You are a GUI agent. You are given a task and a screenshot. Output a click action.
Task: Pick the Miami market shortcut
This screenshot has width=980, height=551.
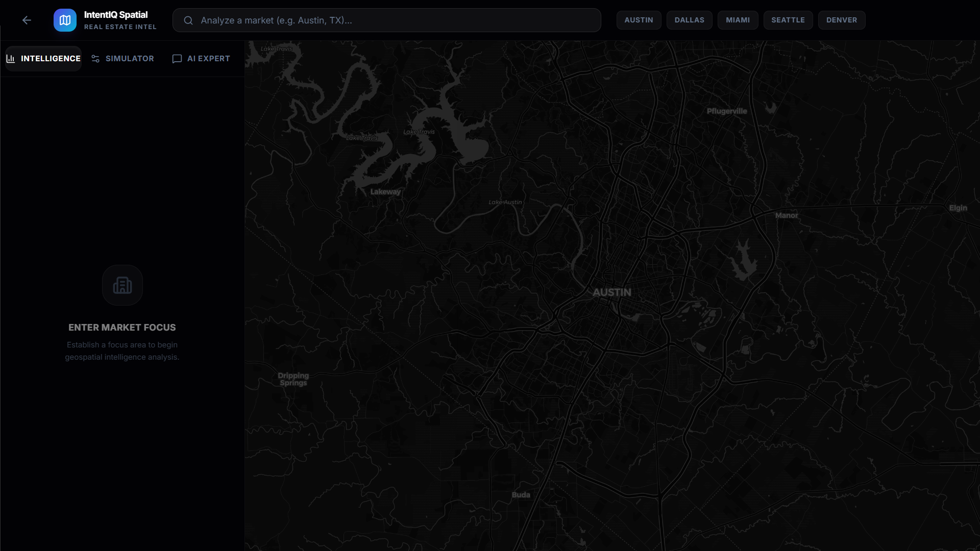click(x=738, y=20)
